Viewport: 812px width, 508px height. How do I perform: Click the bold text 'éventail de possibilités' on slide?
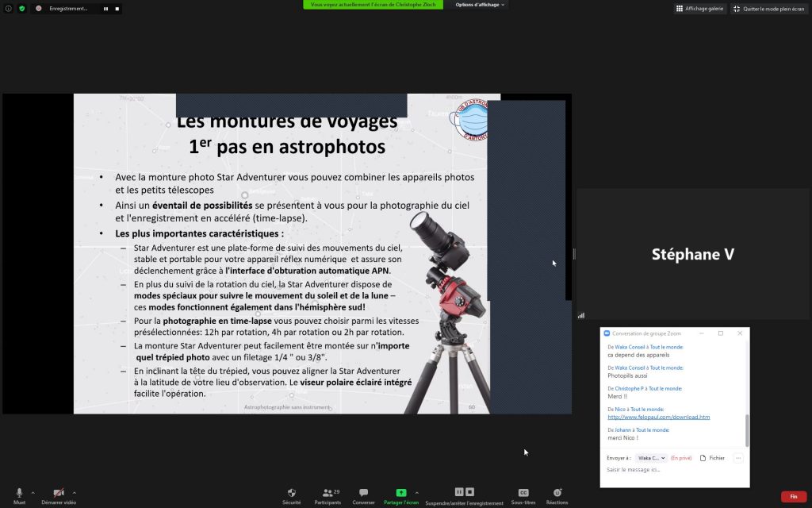(202, 206)
